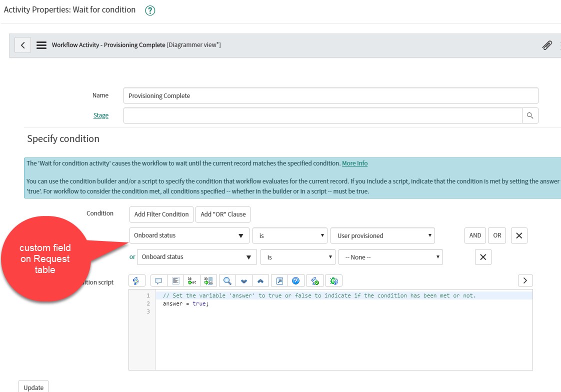Open the script debugger bug icon
Image resolution: width=561 pixels, height=392 pixels.
point(333,280)
